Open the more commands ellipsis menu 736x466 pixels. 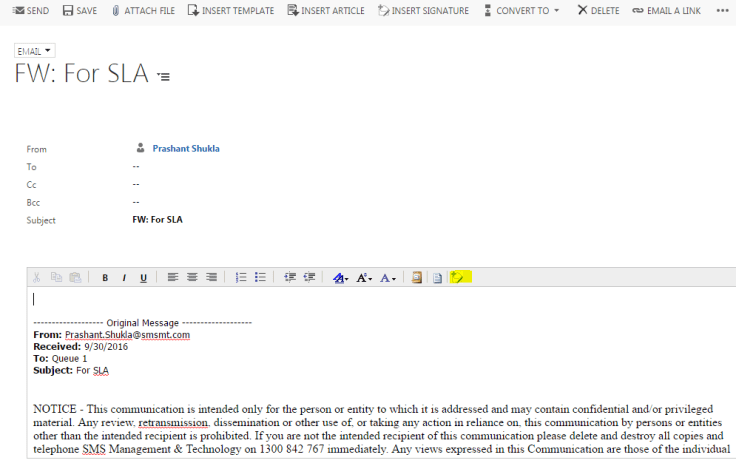[722, 11]
